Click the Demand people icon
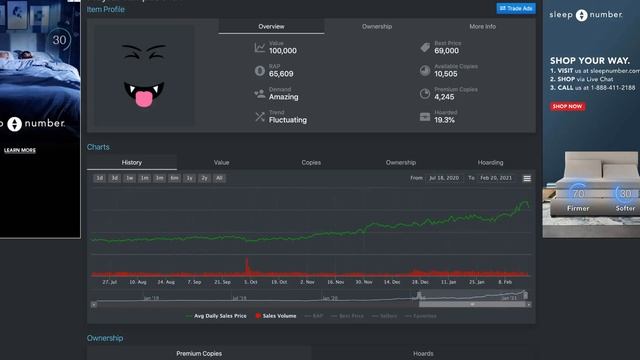The height and width of the screenshot is (360, 640). (260, 94)
